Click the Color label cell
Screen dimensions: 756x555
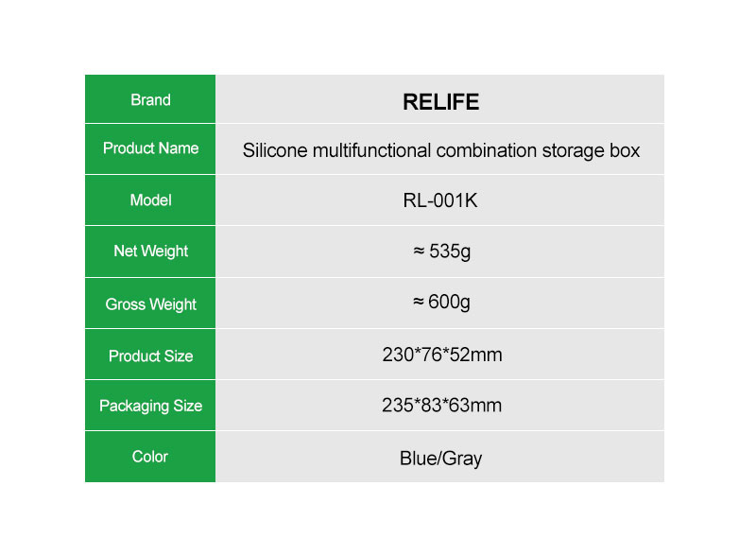(150, 457)
